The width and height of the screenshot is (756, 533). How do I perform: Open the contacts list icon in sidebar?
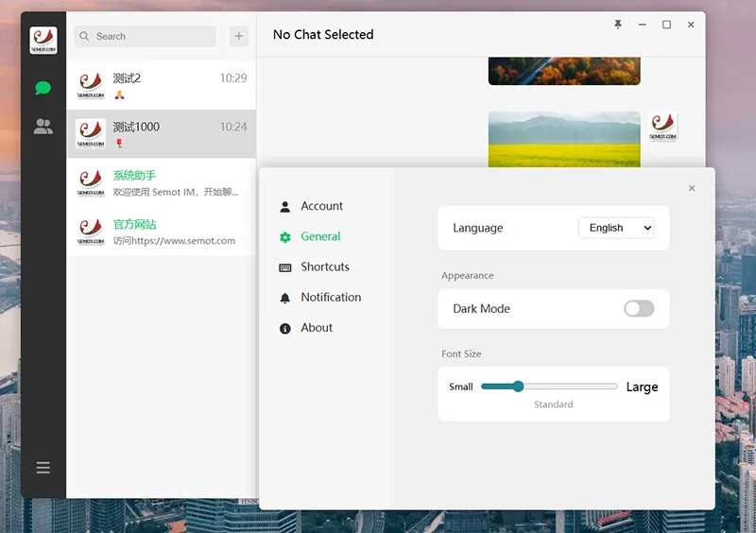43,127
